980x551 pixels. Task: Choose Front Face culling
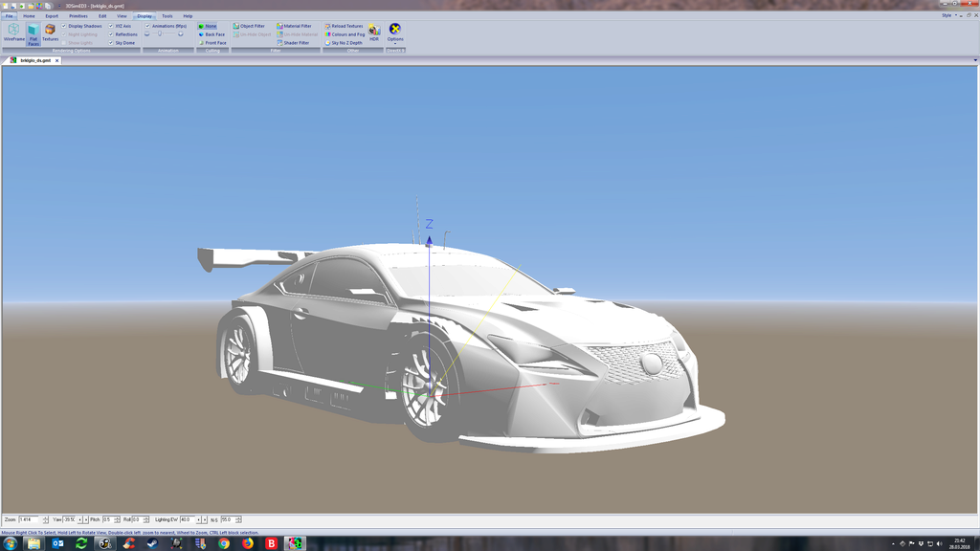[x=212, y=42]
